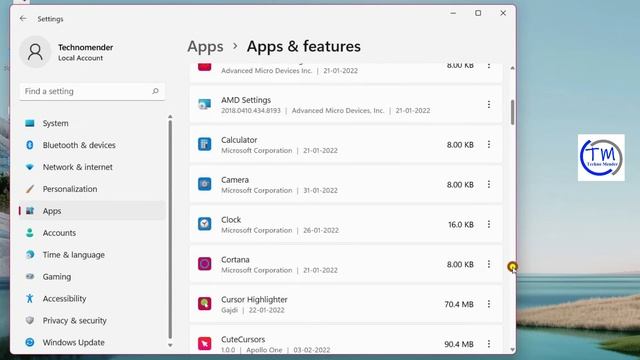Click the sidebar scroll down arrow
Screen dimensions: 640x360
[x=170, y=345]
